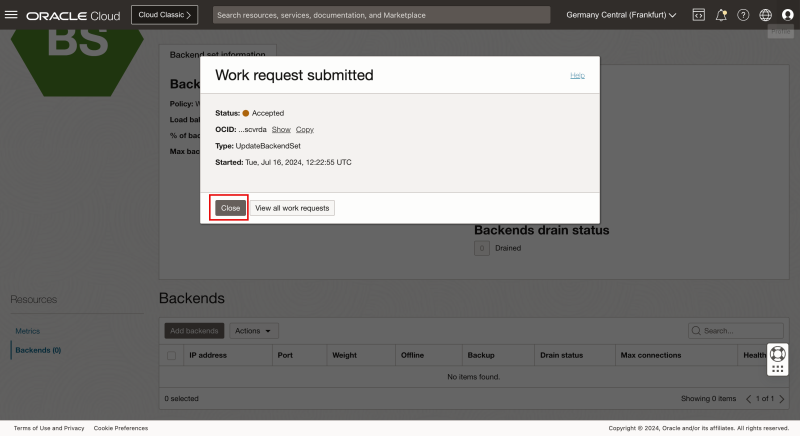
Task: Open the Help link in dialog
Action: point(577,75)
